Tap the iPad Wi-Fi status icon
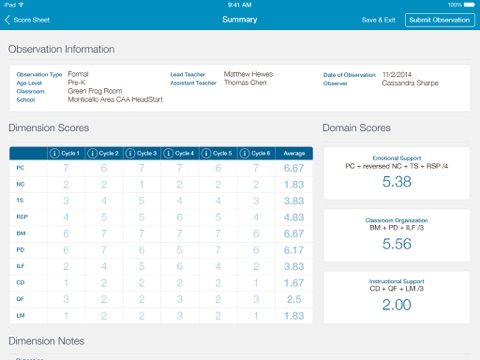 click(x=21, y=5)
